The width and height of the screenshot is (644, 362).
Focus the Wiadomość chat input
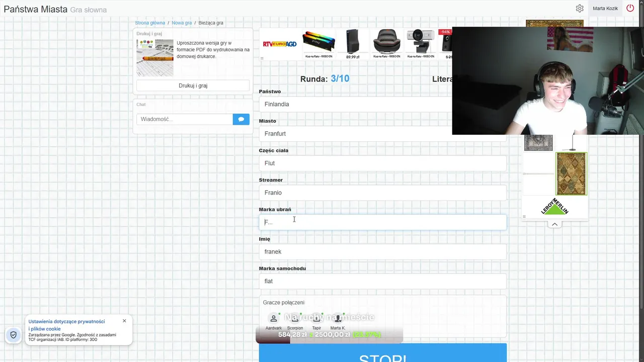[x=185, y=119]
